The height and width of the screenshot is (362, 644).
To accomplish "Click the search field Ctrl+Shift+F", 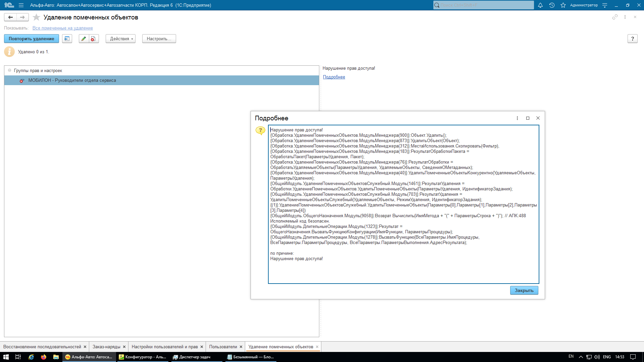I will (483, 5).
